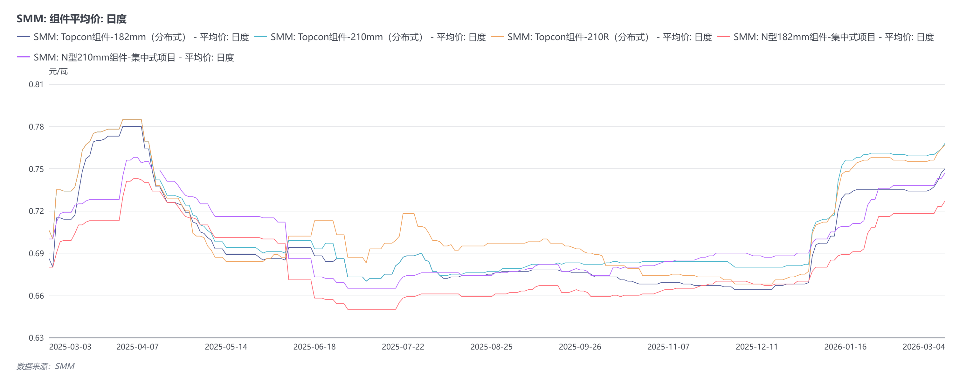Toggle the Topcon组件-210R（分布式）legend entry
The height and width of the screenshot is (382, 980).
[x=609, y=37]
